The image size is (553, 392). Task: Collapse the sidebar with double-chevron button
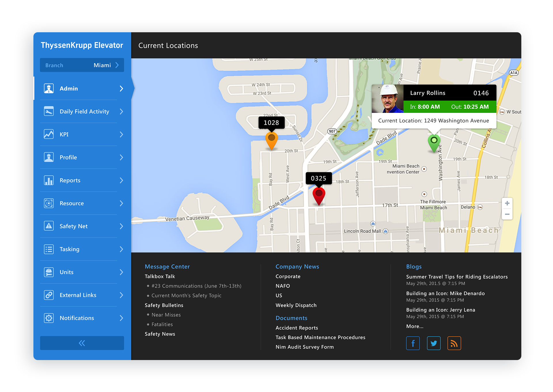82,343
